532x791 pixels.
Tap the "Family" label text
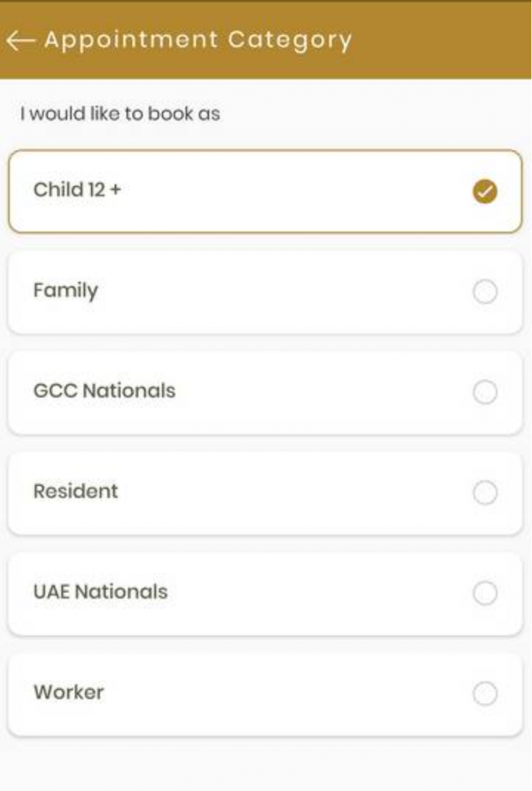click(x=66, y=291)
